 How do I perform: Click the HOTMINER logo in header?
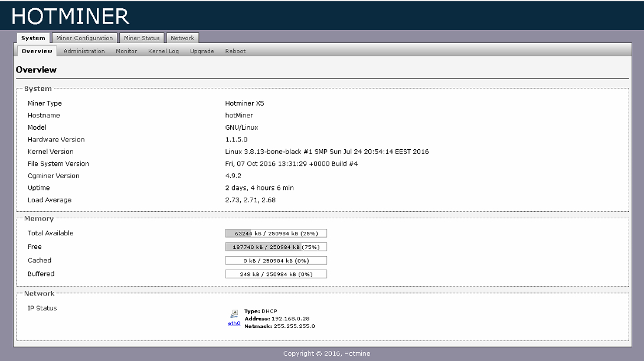[x=71, y=15]
